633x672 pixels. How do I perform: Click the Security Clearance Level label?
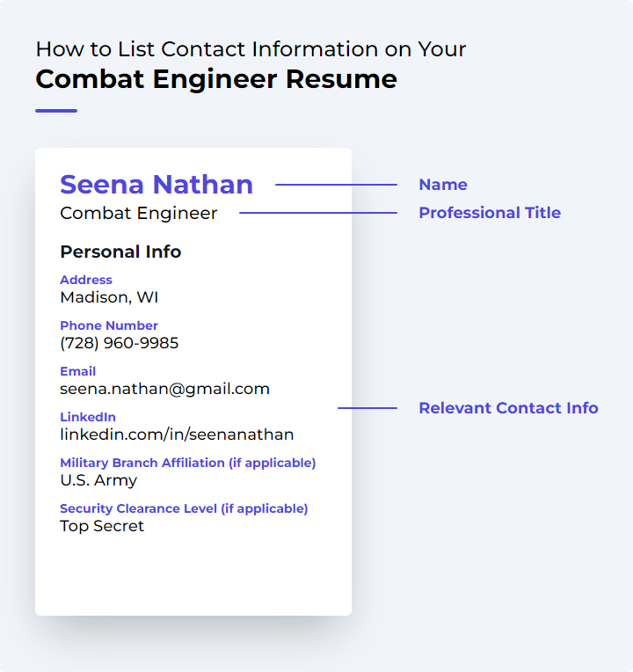[184, 508]
